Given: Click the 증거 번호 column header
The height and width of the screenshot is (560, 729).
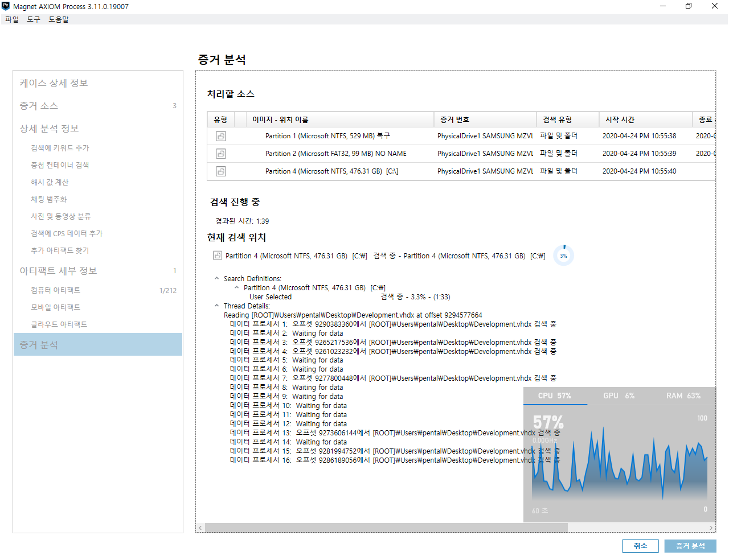Looking at the screenshot, I should point(485,120).
